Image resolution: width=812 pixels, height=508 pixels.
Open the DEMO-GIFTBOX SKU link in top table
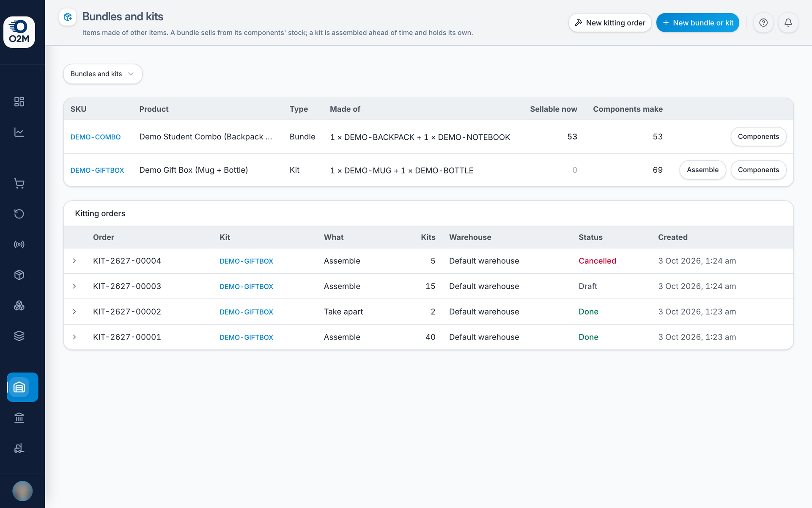pos(97,170)
